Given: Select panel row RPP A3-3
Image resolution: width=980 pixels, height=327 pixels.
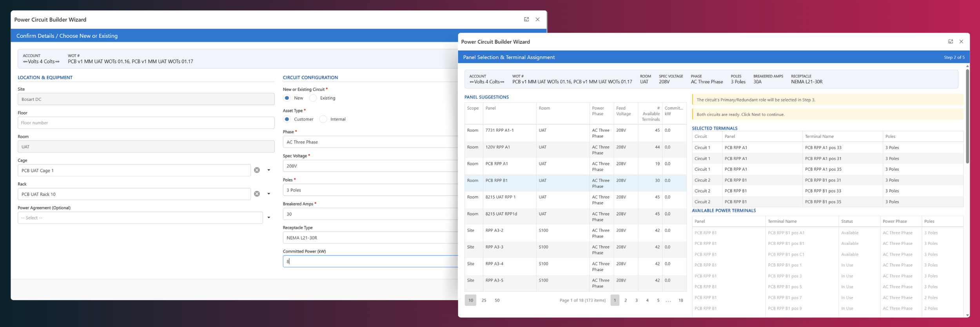Looking at the screenshot, I should [x=575, y=250].
